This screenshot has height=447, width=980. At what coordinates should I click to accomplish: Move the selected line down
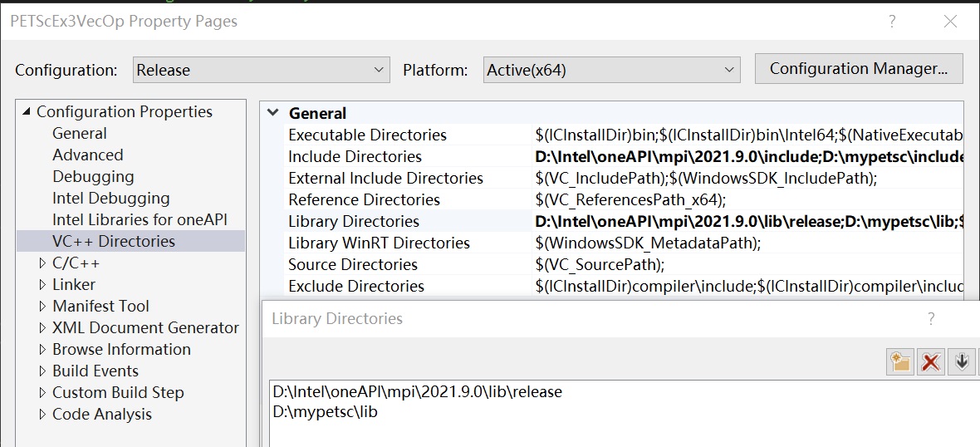[x=962, y=361]
